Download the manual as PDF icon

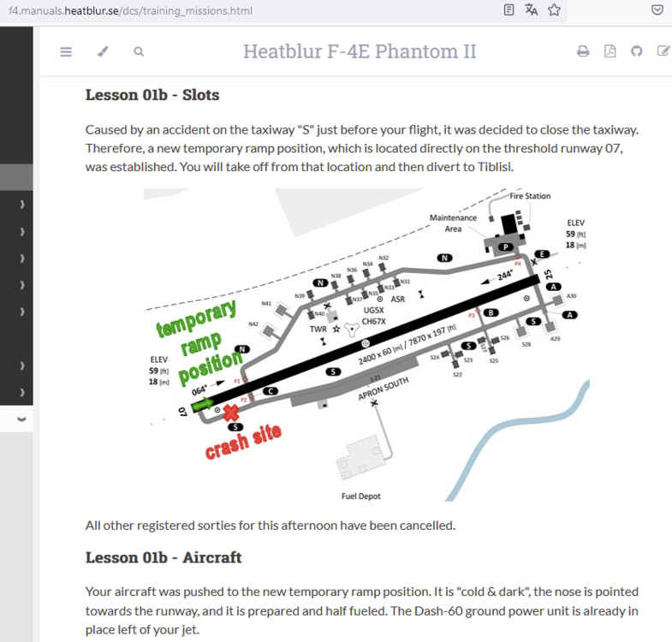(610, 51)
